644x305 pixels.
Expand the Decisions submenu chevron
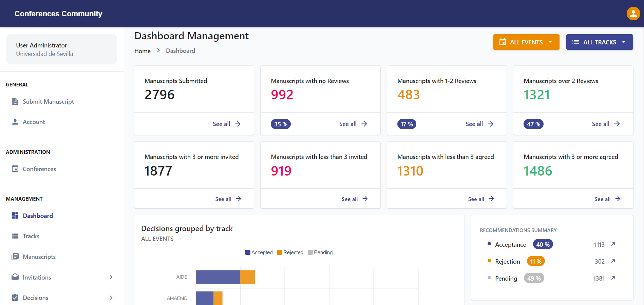click(x=111, y=298)
